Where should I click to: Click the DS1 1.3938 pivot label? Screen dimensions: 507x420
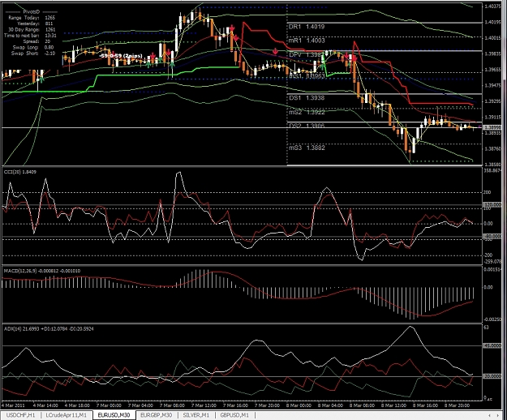(x=307, y=98)
